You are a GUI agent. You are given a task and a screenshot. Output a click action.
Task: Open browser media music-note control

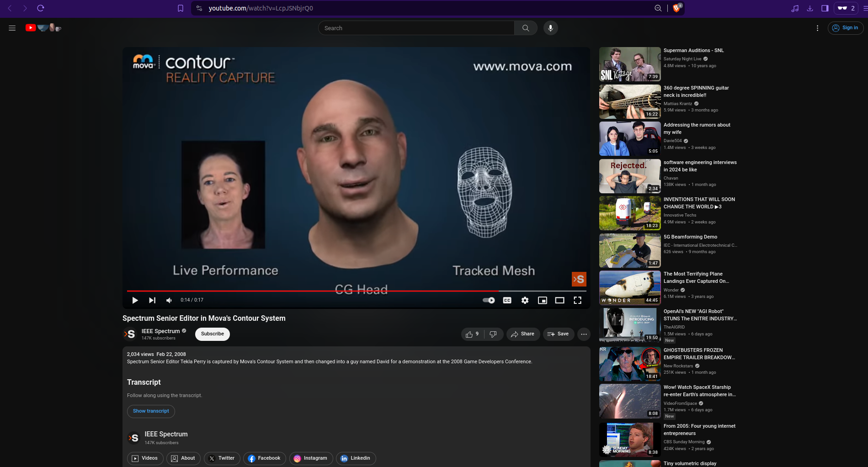click(x=795, y=8)
